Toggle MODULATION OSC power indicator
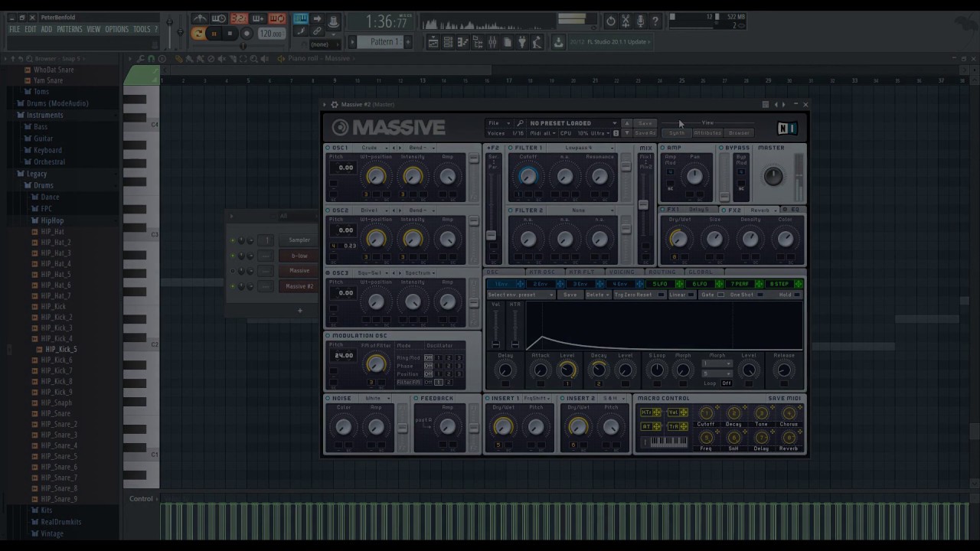The image size is (980, 551). pyautogui.click(x=328, y=336)
